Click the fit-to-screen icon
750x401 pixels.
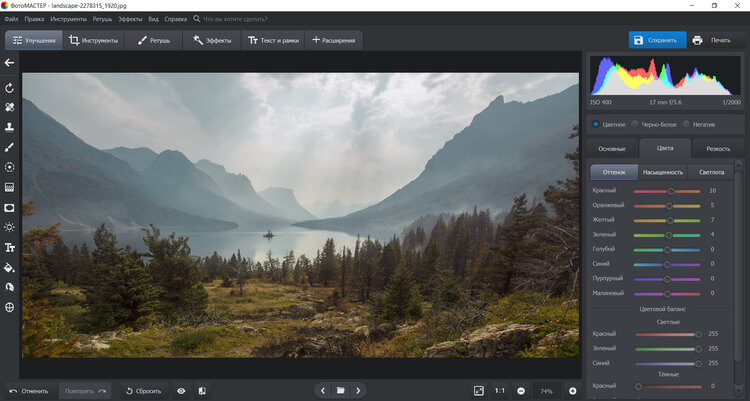tap(478, 390)
